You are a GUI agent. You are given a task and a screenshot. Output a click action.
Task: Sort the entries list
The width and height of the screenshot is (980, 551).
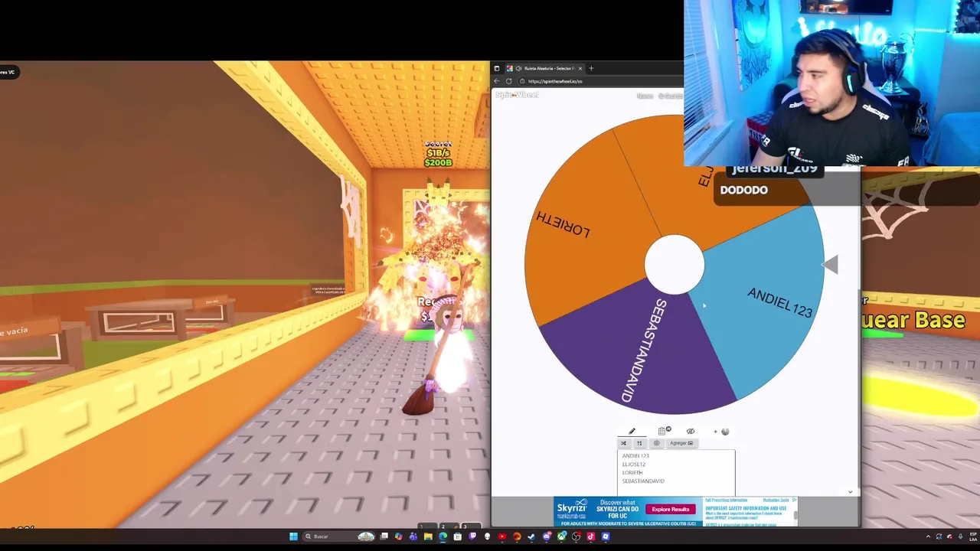click(x=640, y=443)
